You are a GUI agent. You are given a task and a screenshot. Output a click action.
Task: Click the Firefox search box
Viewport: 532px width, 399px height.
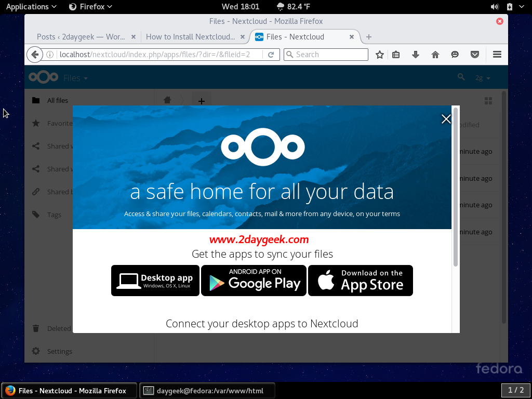click(x=326, y=55)
